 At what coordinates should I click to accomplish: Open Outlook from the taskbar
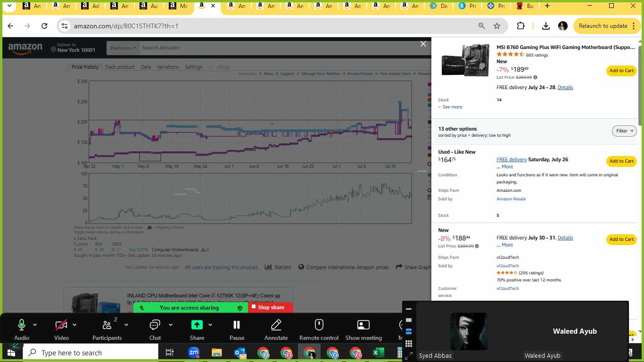(x=239, y=353)
